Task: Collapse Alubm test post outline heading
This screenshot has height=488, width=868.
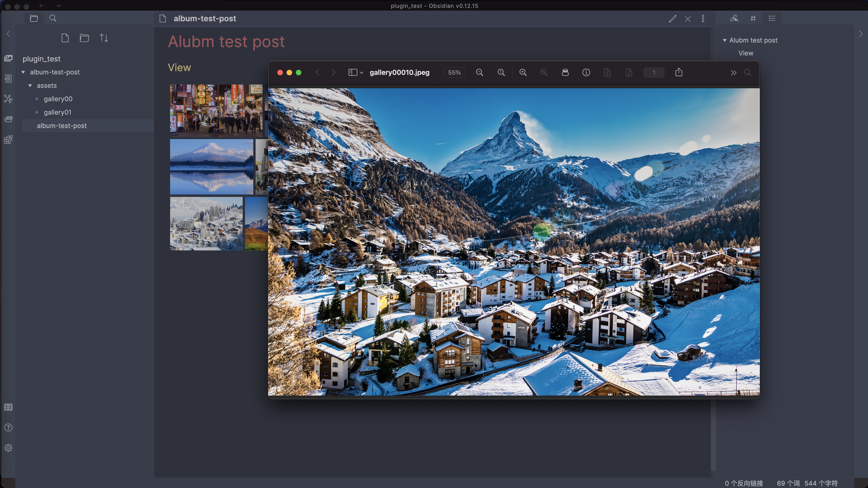Action: tap(724, 40)
